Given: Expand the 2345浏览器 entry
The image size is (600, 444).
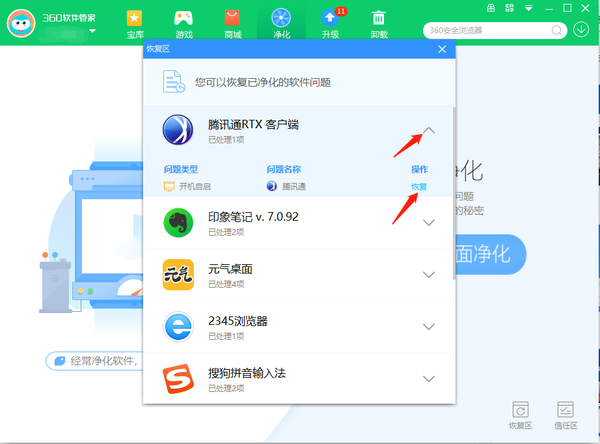Looking at the screenshot, I should [x=429, y=327].
